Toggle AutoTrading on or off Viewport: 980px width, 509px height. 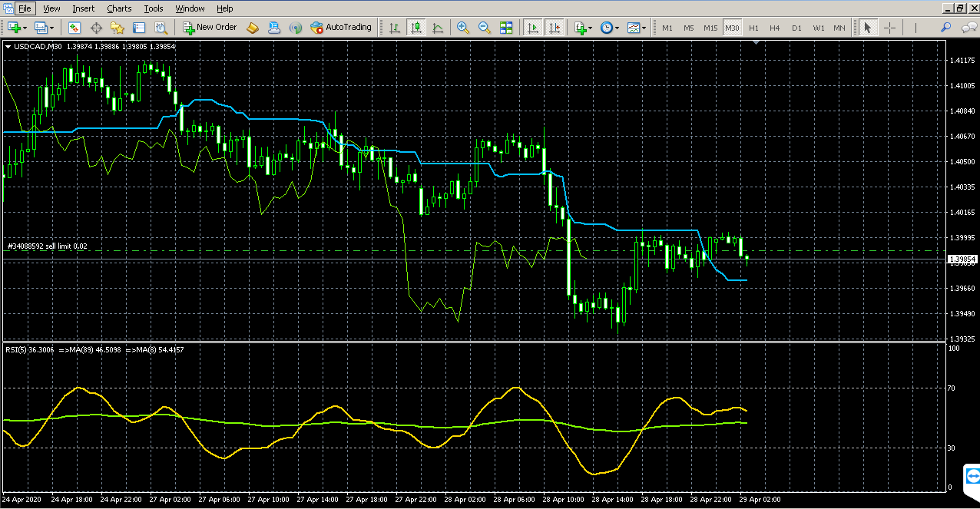[341, 28]
